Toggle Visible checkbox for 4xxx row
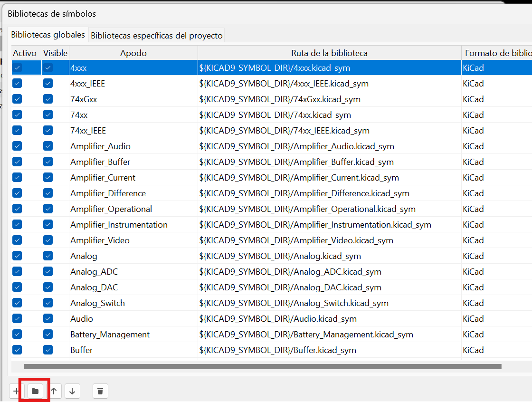532x402 pixels. pyautogui.click(x=48, y=67)
